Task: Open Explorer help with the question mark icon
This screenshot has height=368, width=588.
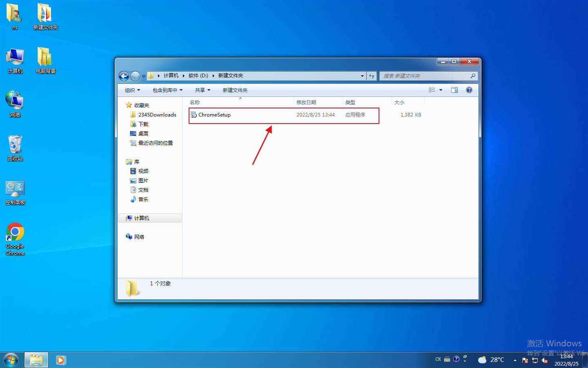Action: tap(469, 90)
